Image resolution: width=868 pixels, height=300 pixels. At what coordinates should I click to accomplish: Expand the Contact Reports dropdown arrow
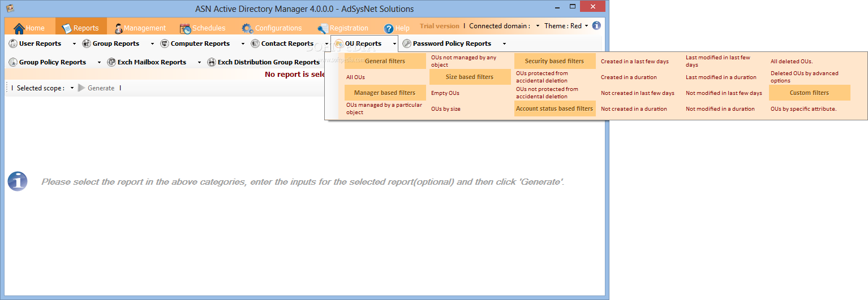pyautogui.click(x=326, y=44)
